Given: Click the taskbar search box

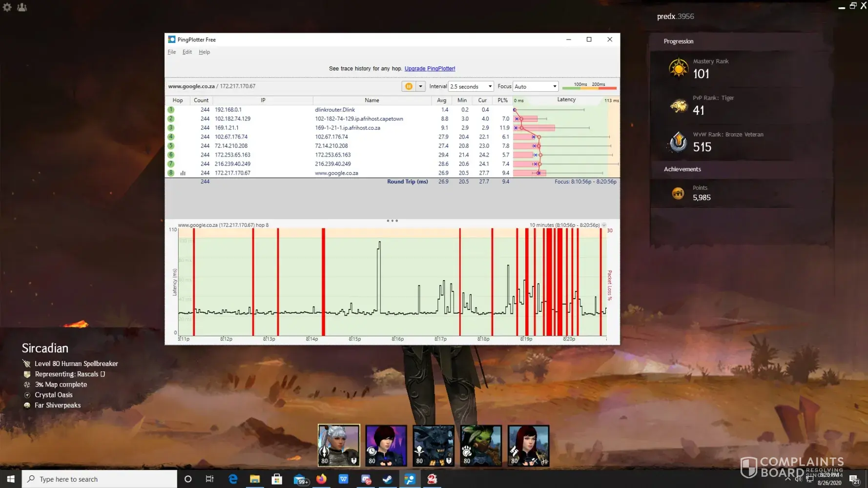Looking at the screenshot, I should [100, 479].
